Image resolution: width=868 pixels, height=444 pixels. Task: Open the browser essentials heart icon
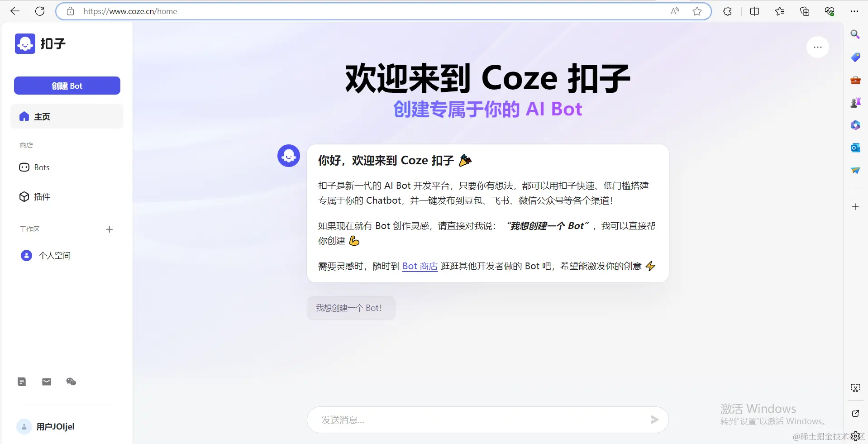tap(830, 11)
